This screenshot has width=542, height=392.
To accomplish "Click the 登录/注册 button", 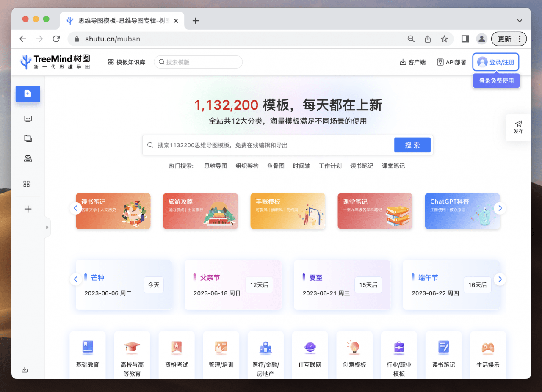I will 495,62.
